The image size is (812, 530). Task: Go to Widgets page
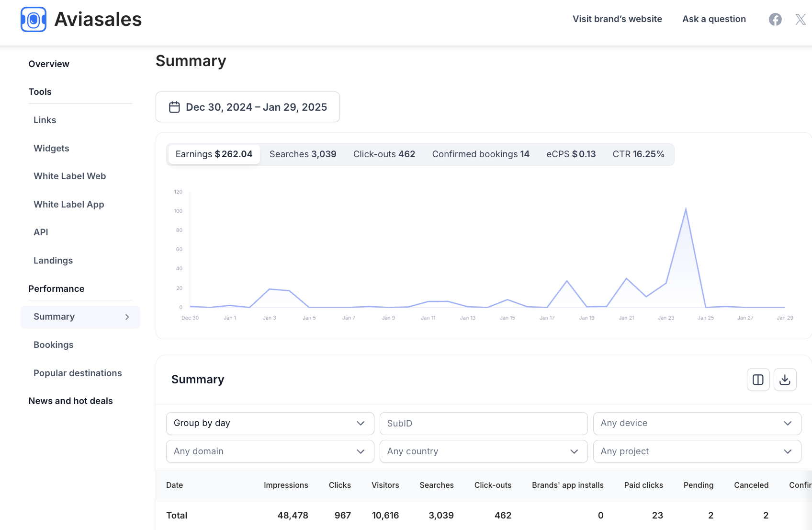coord(51,149)
